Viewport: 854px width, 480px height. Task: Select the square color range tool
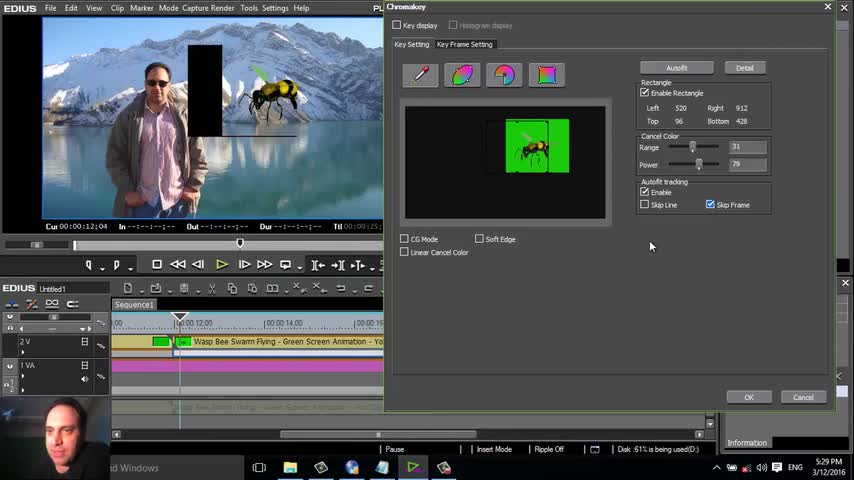[547, 75]
